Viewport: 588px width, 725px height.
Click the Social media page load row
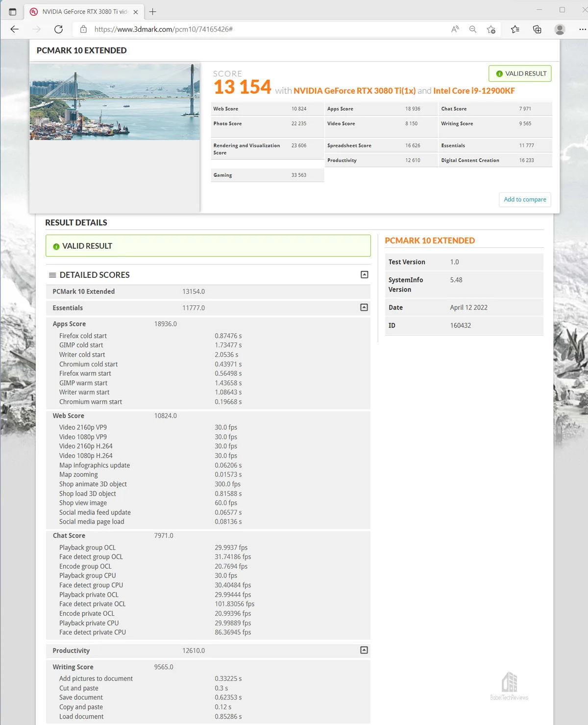tap(208, 522)
